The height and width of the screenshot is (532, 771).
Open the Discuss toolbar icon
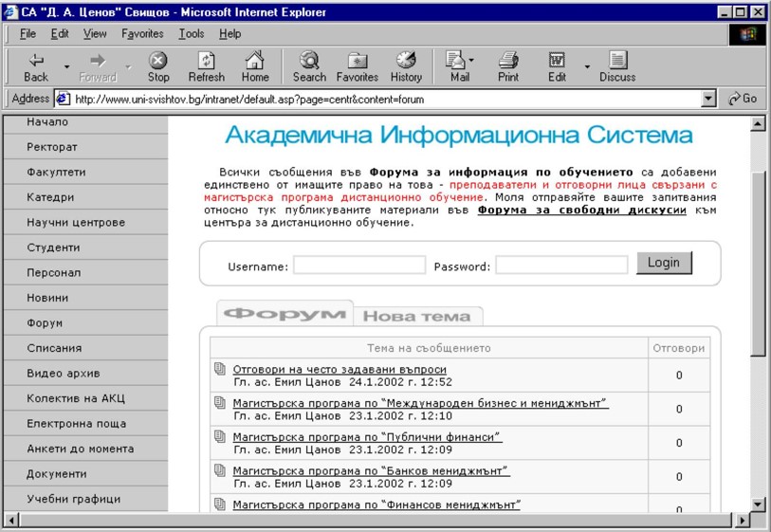click(617, 67)
